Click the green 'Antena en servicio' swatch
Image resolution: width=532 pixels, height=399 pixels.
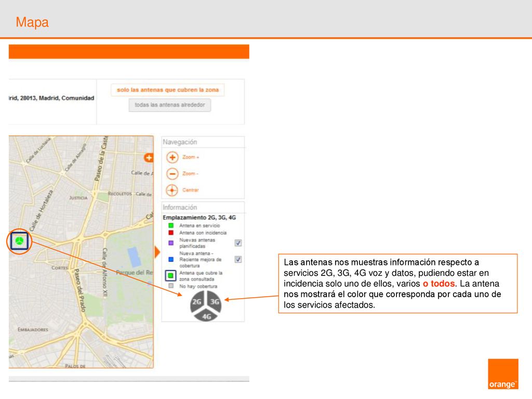click(171, 225)
